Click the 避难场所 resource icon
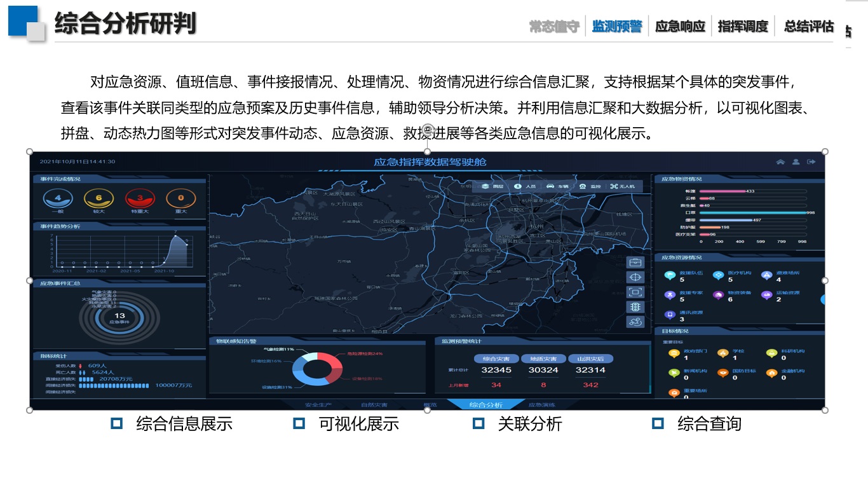Viewport: 868px width, 485px height. tap(766, 276)
